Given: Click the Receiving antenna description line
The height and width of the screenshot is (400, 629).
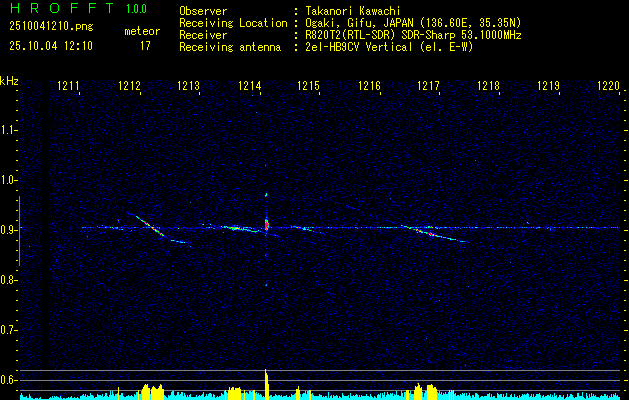Looking at the screenshot, I should 326,47.
